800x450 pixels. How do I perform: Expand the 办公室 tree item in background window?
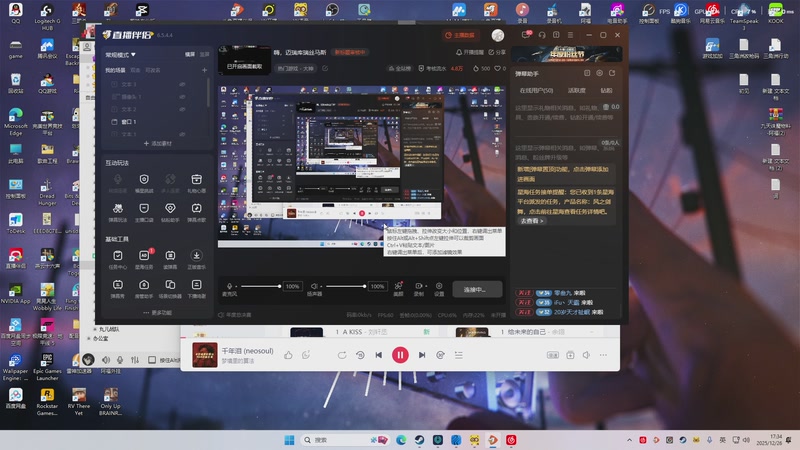(89, 338)
